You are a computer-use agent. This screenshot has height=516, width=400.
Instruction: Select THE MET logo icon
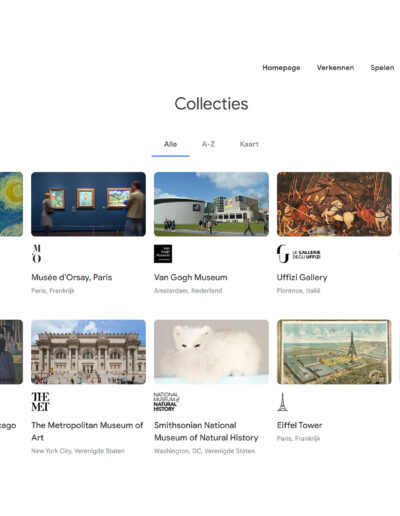[40, 401]
